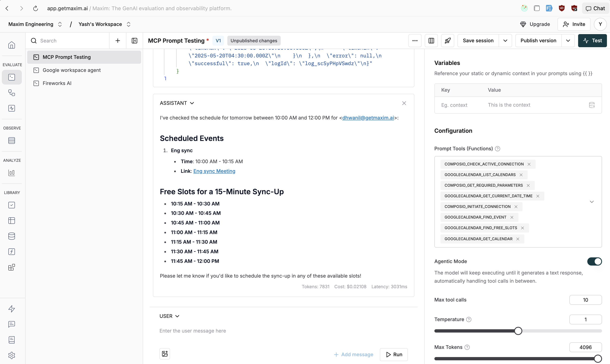Open the Logs database icon under OBSERVE

click(x=11, y=140)
